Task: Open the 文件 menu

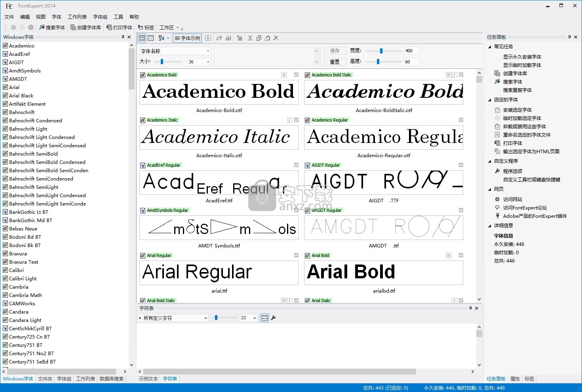Action: (9, 17)
